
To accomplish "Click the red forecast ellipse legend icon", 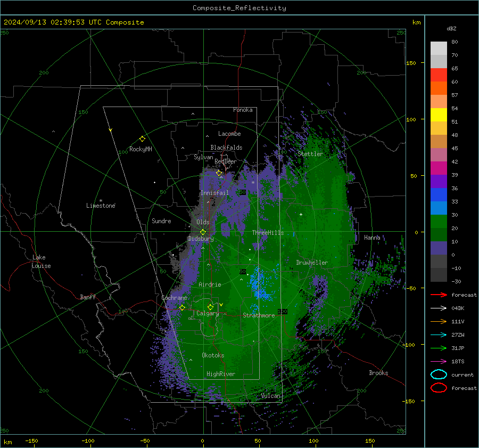I will point(439,388).
